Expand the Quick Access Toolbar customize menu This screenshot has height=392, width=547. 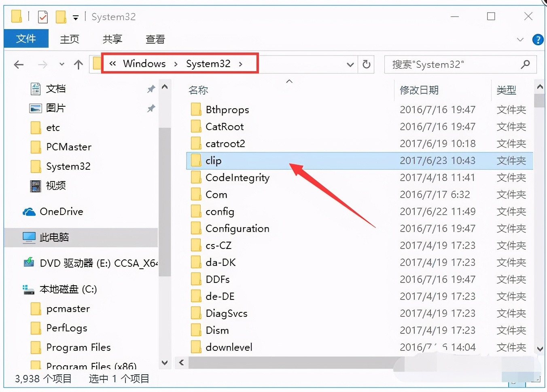tap(76, 17)
